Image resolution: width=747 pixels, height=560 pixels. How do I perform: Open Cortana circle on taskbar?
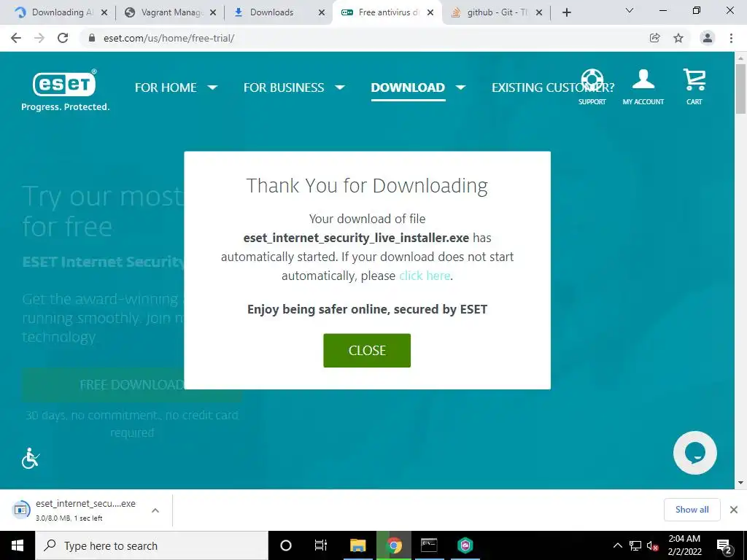pyautogui.click(x=286, y=545)
